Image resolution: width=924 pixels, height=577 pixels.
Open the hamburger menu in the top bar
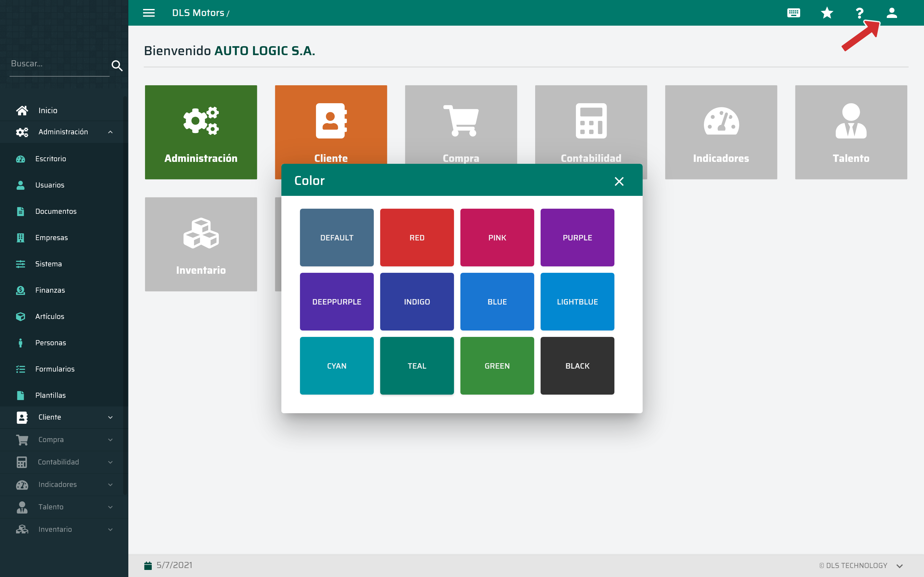pos(149,13)
